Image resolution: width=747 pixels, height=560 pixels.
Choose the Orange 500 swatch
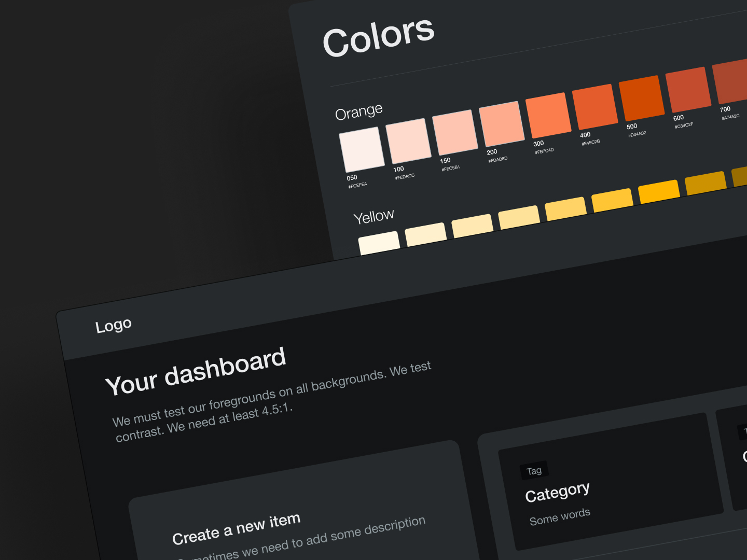point(642,98)
